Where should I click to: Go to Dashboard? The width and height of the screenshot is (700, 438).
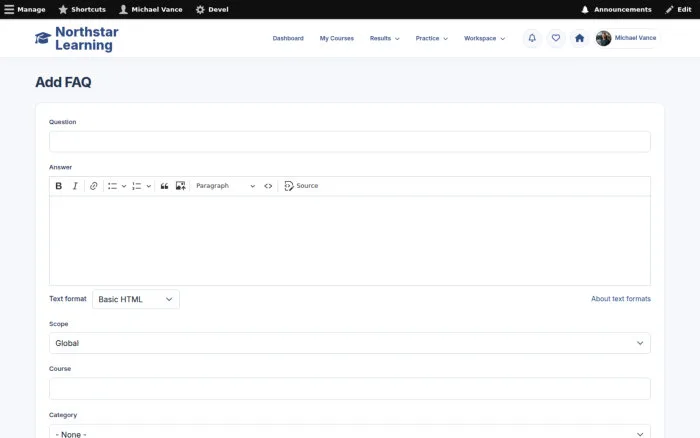pos(288,38)
